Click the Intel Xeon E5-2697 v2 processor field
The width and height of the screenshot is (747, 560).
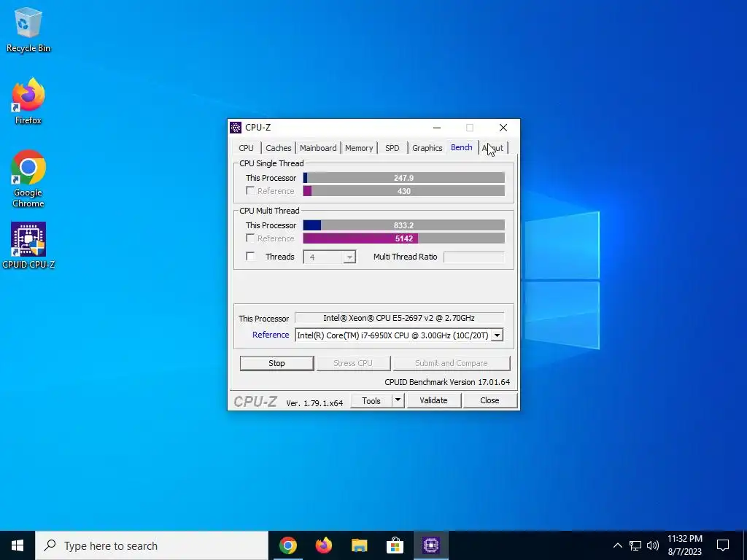(x=399, y=318)
